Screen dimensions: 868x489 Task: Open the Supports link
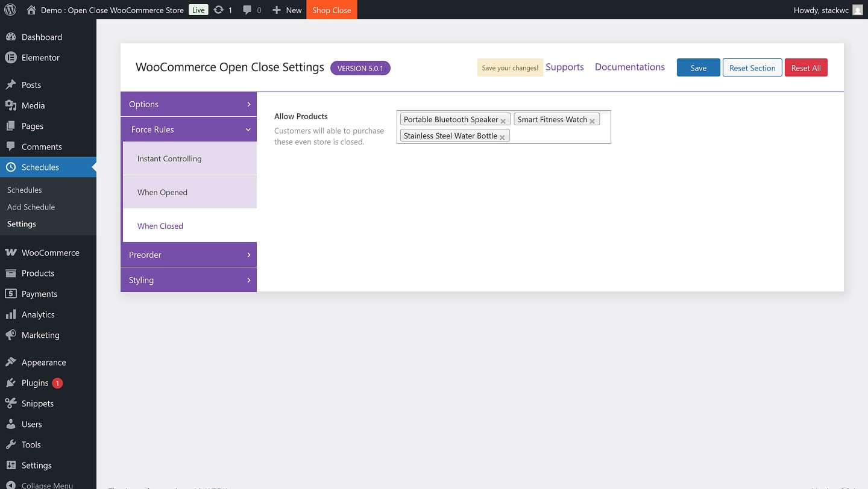point(565,67)
